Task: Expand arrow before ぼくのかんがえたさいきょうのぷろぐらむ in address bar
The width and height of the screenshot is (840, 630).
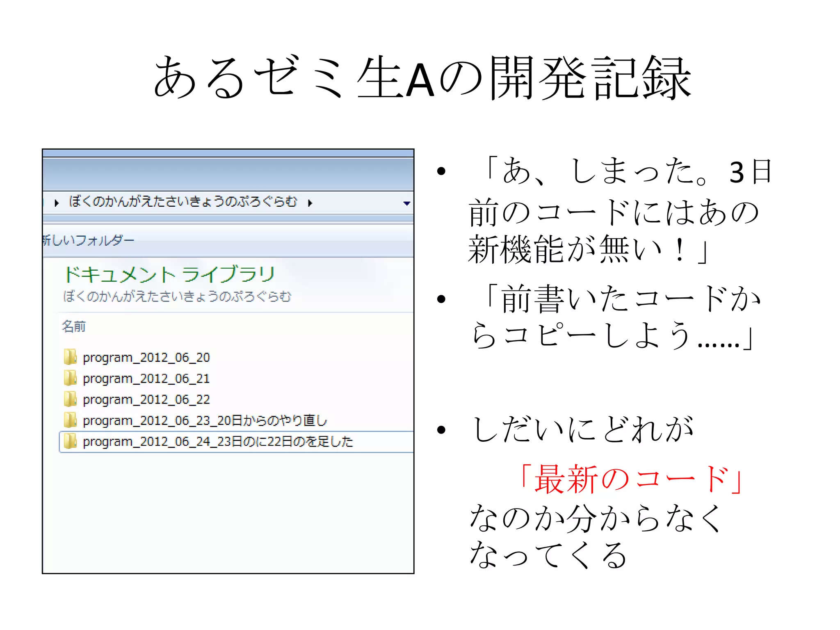Action: 57,203
